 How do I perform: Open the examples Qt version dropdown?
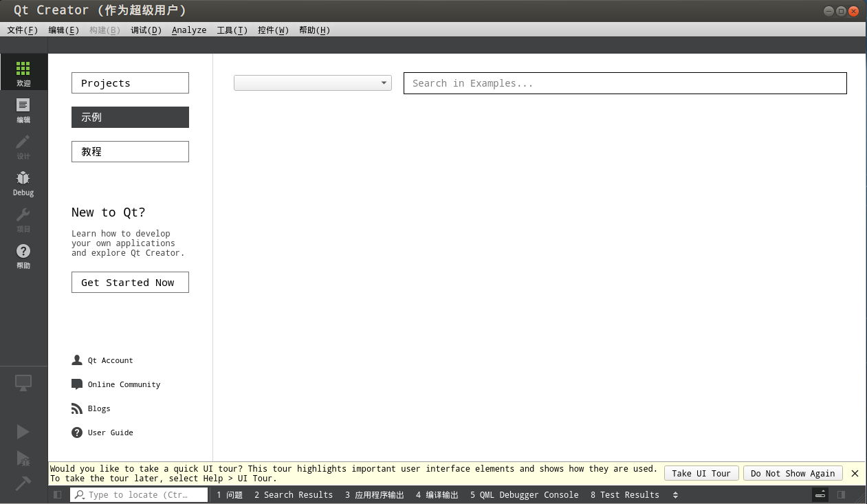[313, 83]
